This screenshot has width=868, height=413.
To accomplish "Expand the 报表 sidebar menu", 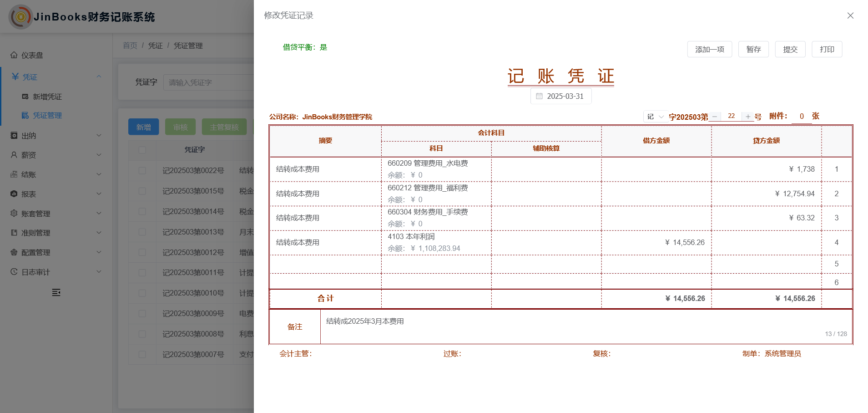I will 56,194.
